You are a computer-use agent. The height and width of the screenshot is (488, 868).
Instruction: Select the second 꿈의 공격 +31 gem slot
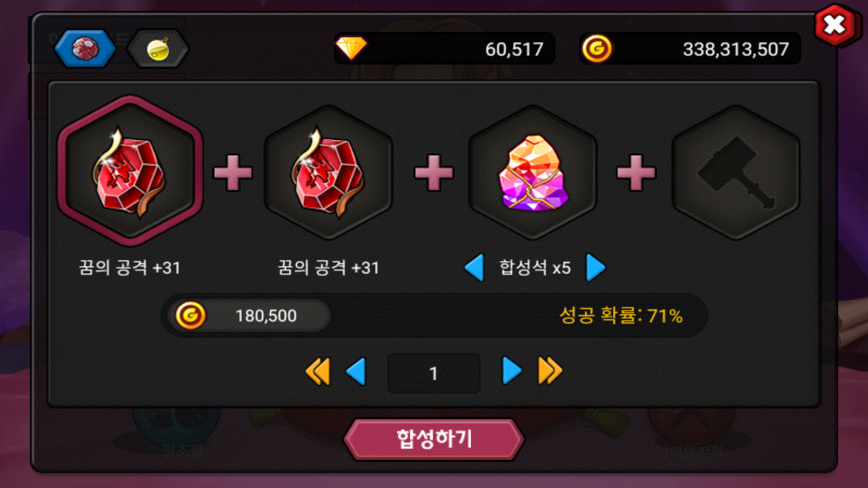328,172
